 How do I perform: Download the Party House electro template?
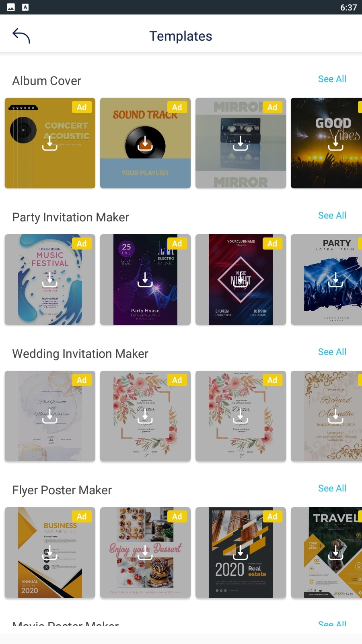pos(145,279)
